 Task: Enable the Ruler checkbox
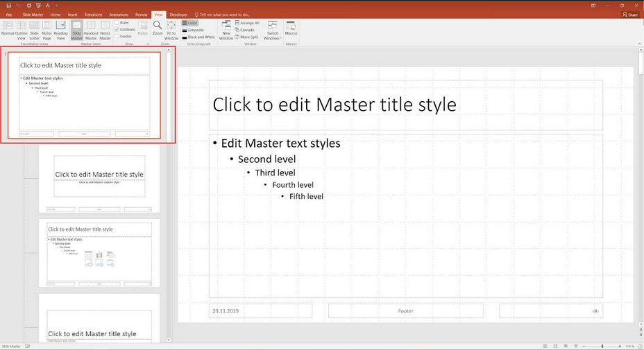(122, 23)
